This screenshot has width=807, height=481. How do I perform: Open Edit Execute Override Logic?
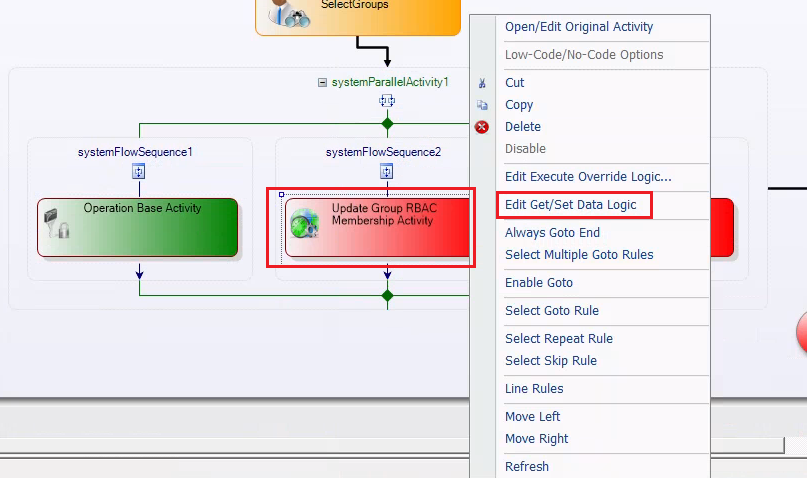(588, 177)
